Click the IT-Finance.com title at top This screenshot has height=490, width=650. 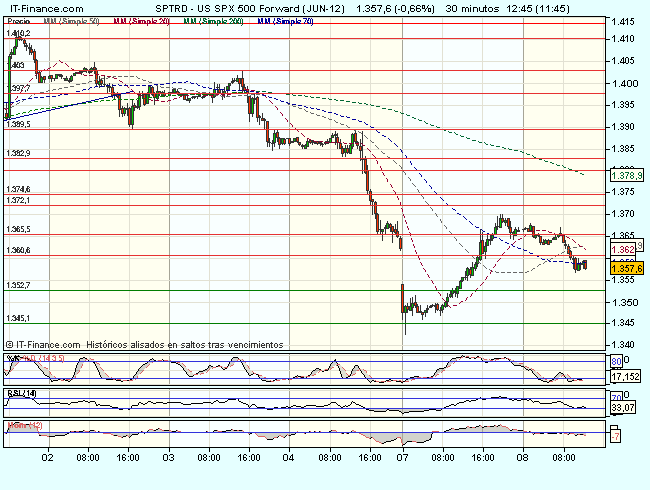46,9
